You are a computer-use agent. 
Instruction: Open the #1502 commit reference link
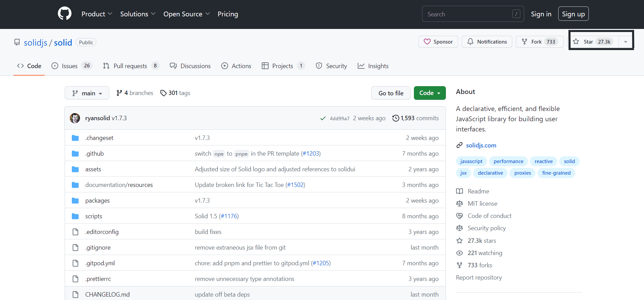tap(295, 185)
